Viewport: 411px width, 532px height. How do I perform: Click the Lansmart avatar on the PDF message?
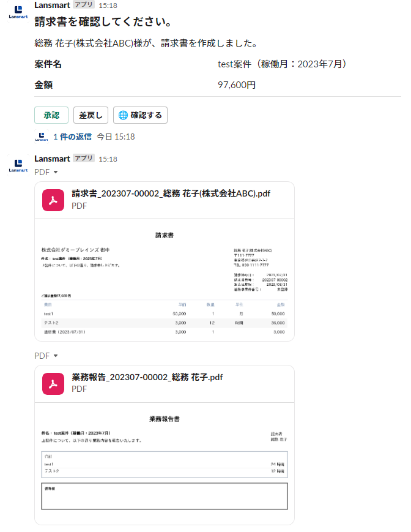point(18,165)
